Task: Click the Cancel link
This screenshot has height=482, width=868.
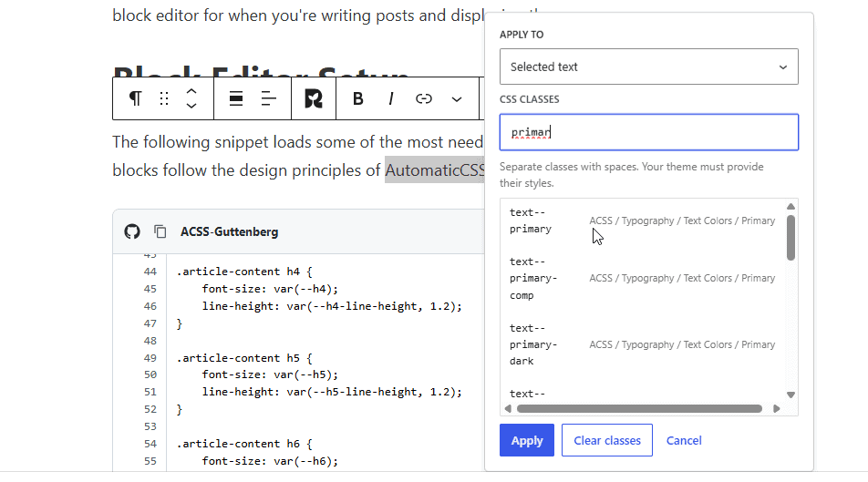Action: tap(684, 440)
